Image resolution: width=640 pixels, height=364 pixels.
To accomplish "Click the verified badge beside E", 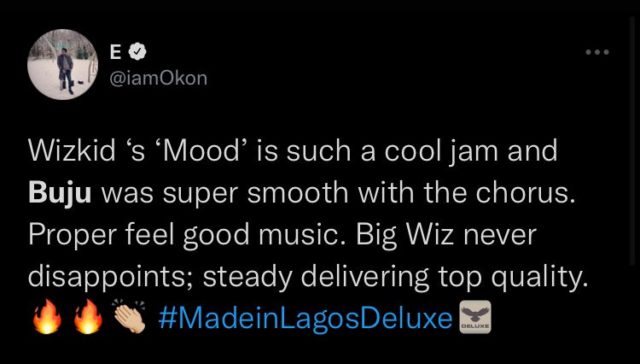I will click(x=138, y=52).
